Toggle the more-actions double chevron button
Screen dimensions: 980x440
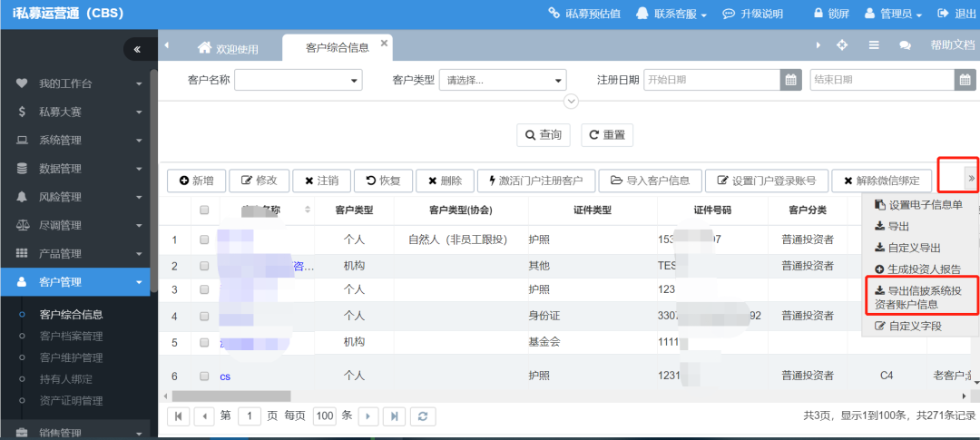[971, 179]
